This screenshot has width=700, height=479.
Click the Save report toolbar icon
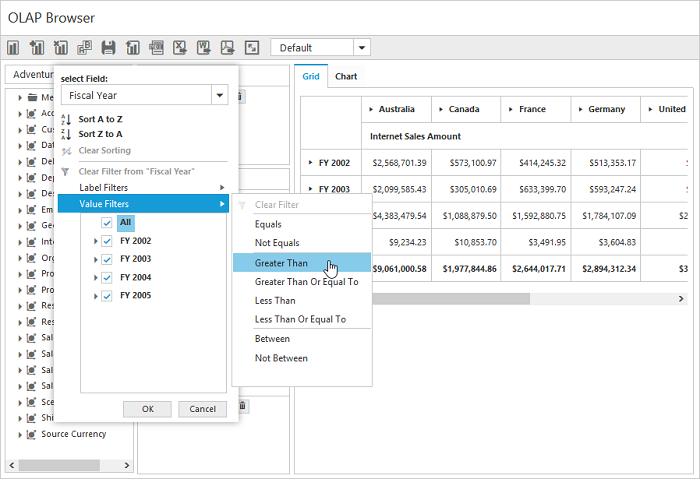108,48
